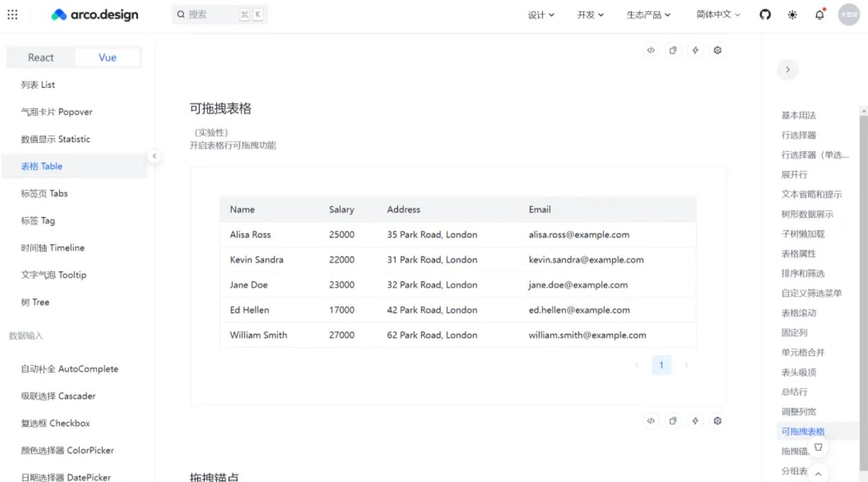Image resolution: width=868 pixels, height=482 pixels.
Task: Open the notifications bell
Action: tap(819, 14)
